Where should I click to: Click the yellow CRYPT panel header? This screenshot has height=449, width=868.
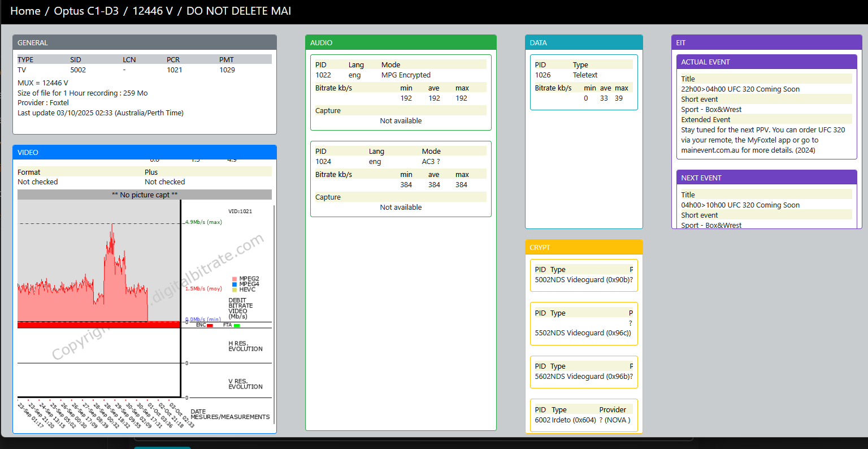(x=584, y=247)
